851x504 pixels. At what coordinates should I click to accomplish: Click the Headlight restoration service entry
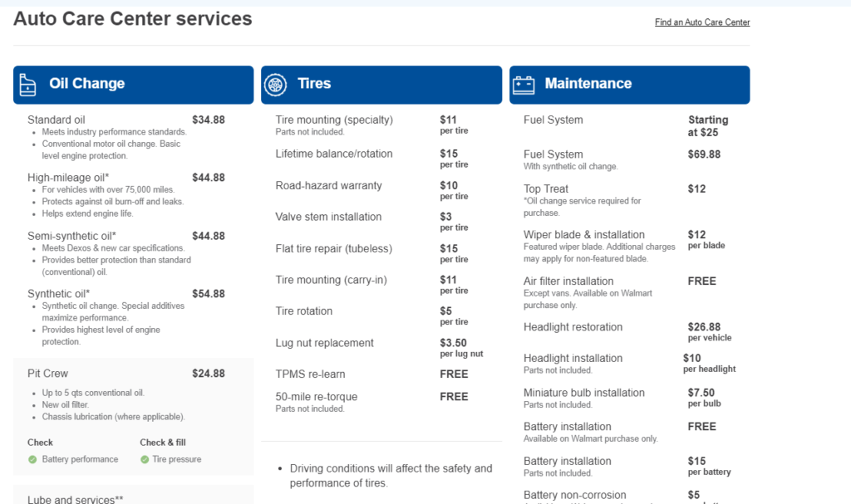pos(573,327)
